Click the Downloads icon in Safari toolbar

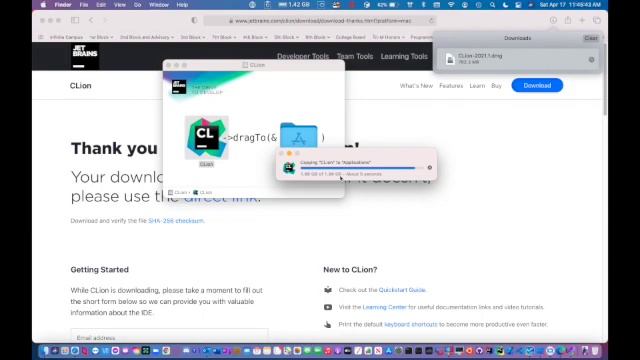click(553, 20)
